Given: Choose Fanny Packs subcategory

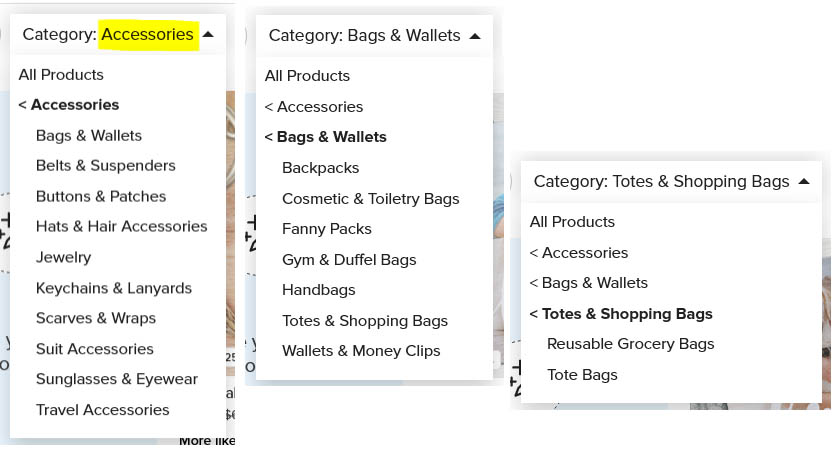Looking at the screenshot, I should 326,229.
